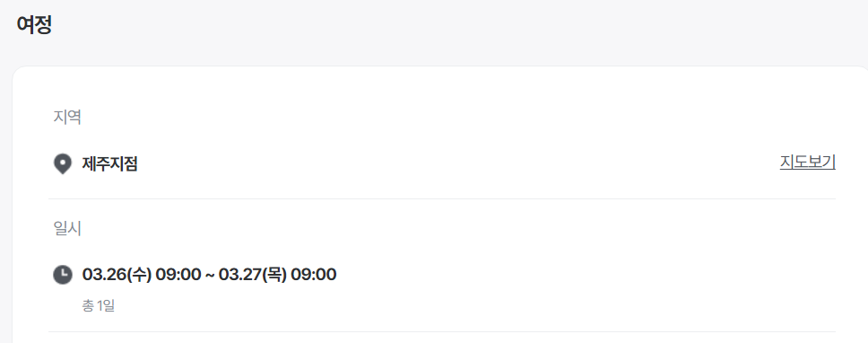This screenshot has width=868, height=343.
Task: Click the (목) weekday in the end date
Action: tap(275, 274)
